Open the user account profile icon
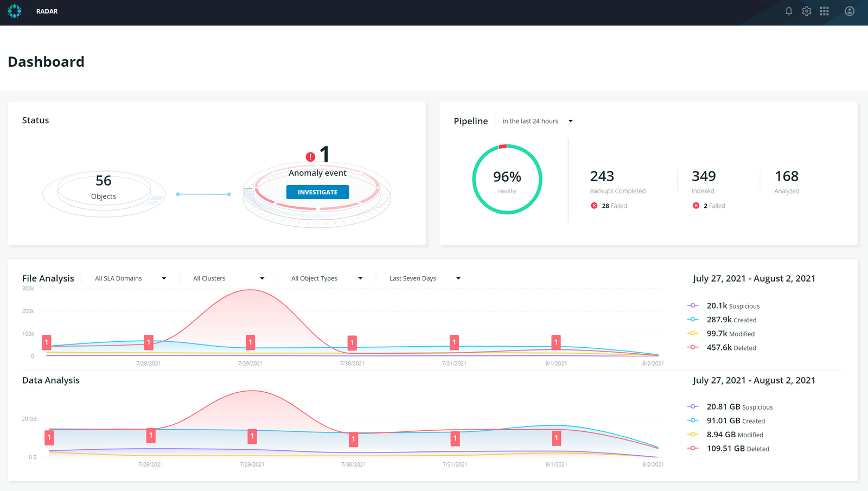The image size is (868, 491). coord(850,11)
